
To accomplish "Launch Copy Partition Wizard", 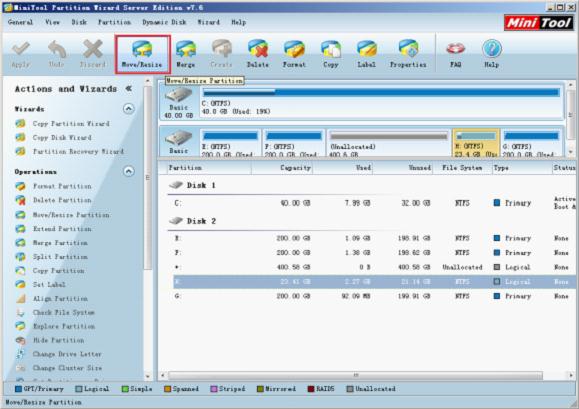I will pos(71,124).
